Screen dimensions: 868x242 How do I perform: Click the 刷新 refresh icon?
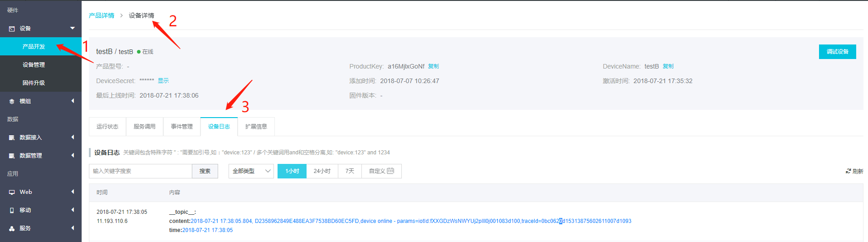click(x=848, y=171)
